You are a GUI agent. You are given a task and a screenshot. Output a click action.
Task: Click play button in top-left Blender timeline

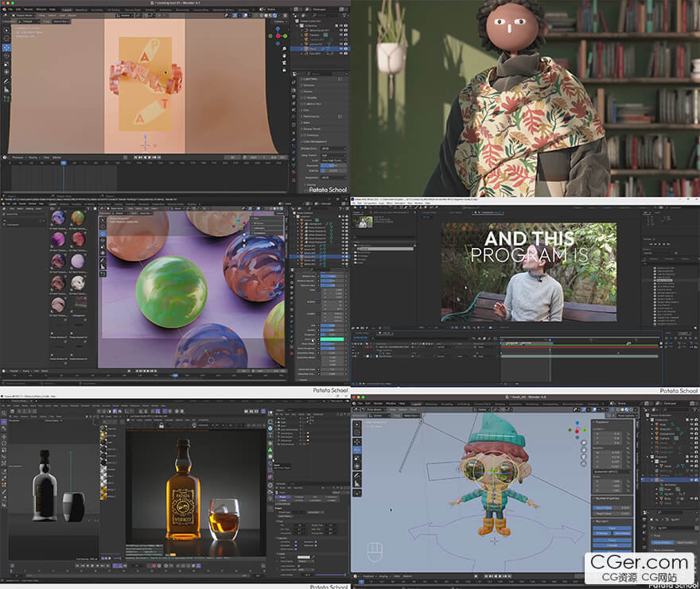pos(149,157)
